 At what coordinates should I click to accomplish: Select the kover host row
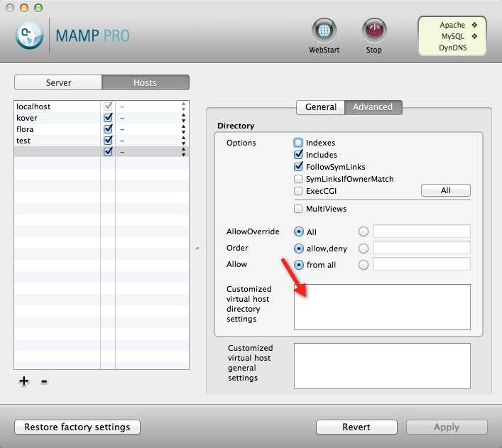coord(101,118)
